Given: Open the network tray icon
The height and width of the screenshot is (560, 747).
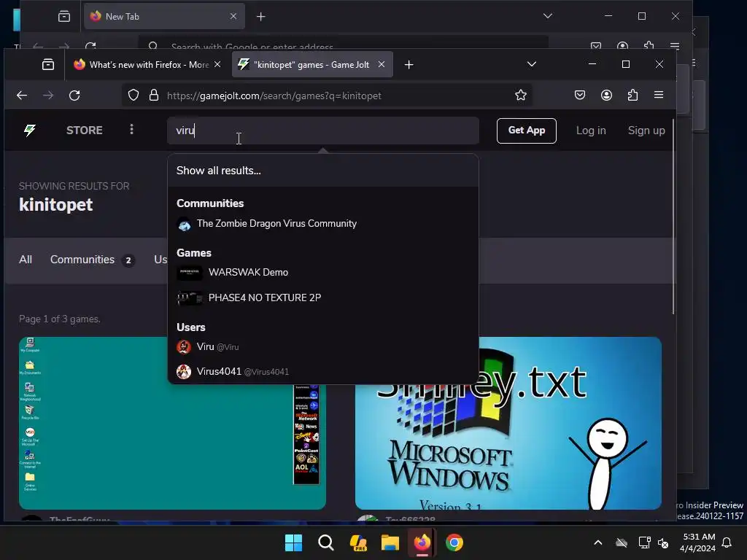Looking at the screenshot, I should (x=644, y=542).
